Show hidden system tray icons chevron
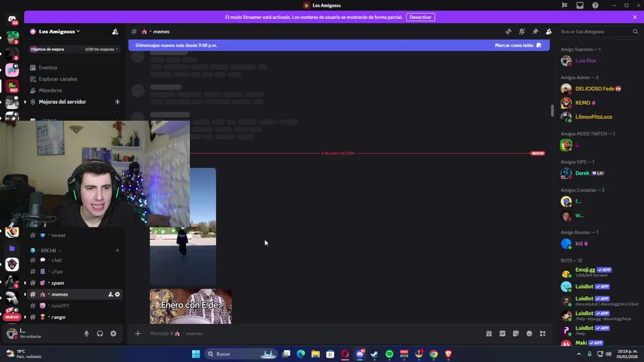 point(579,354)
